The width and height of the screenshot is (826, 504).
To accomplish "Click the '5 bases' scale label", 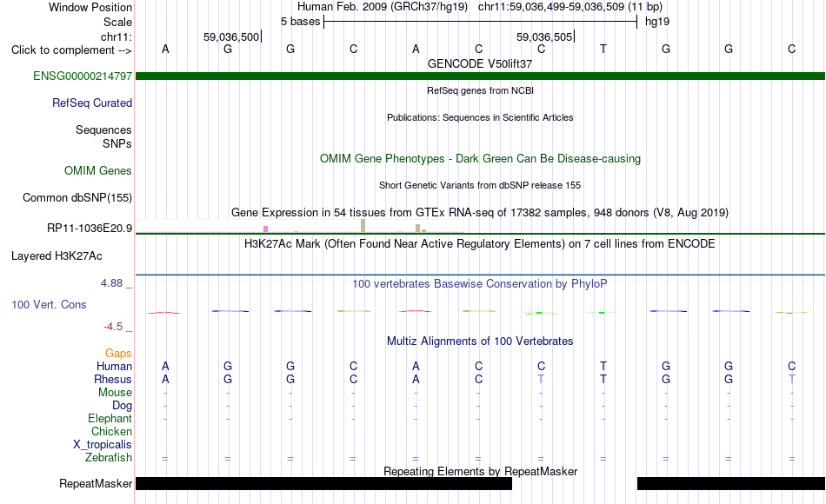I will (300, 22).
